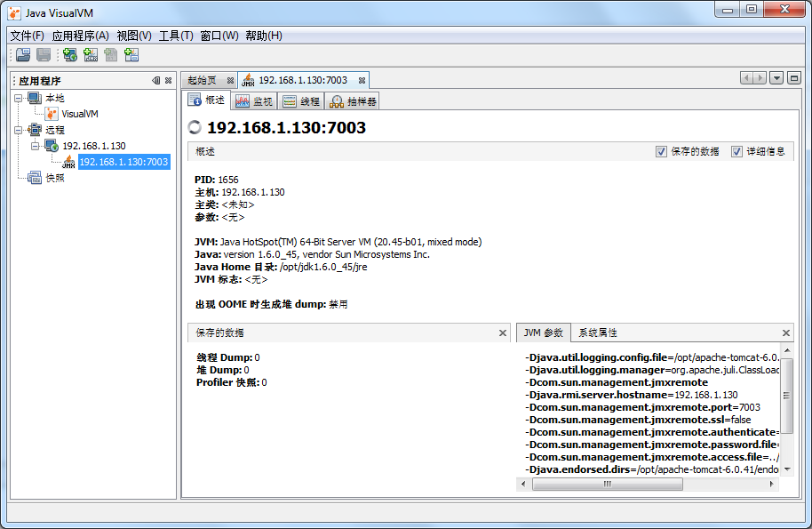Click the Java VisualVM title bar logo
Viewport: 812px width, 529px height.
[14, 13]
